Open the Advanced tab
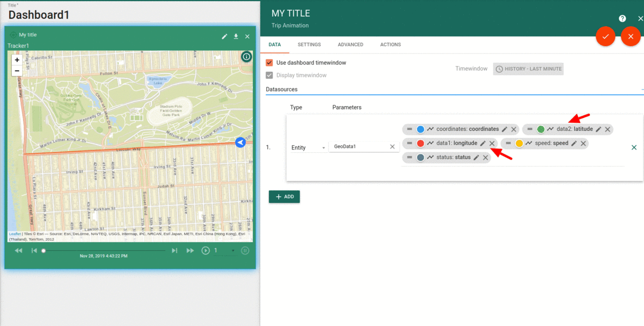 [x=350, y=45]
